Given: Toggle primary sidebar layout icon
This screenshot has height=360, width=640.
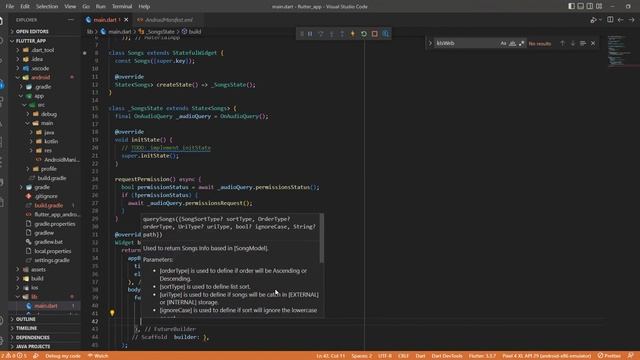Looking at the screenshot, I should [571, 6].
